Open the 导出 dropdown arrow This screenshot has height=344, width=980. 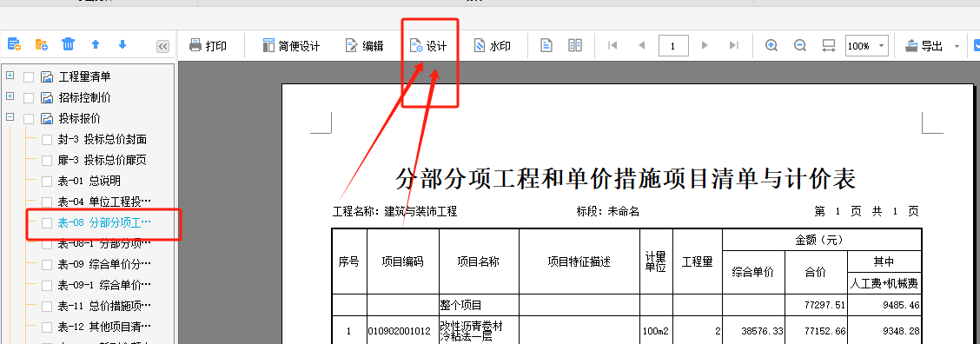coord(957,46)
